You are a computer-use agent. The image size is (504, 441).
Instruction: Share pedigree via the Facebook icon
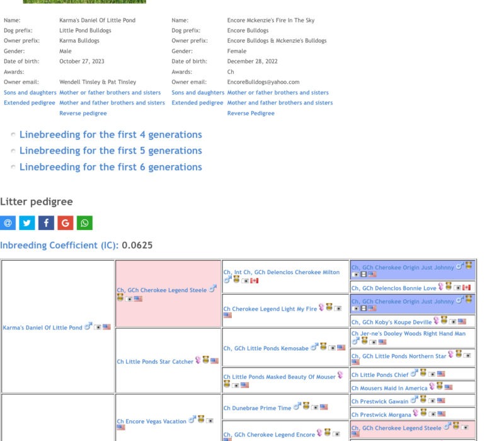pyautogui.click(x=46, y=222)
